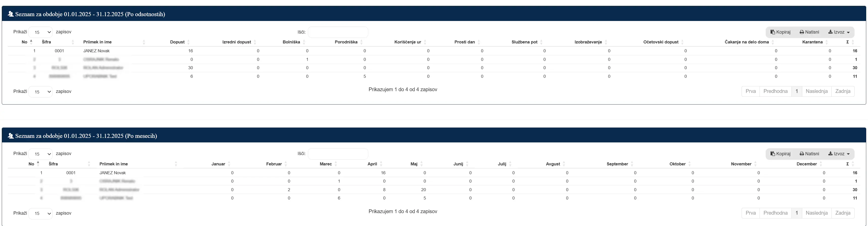Open the Izvoz dropdown in monthly table

[x=839, y=154]
